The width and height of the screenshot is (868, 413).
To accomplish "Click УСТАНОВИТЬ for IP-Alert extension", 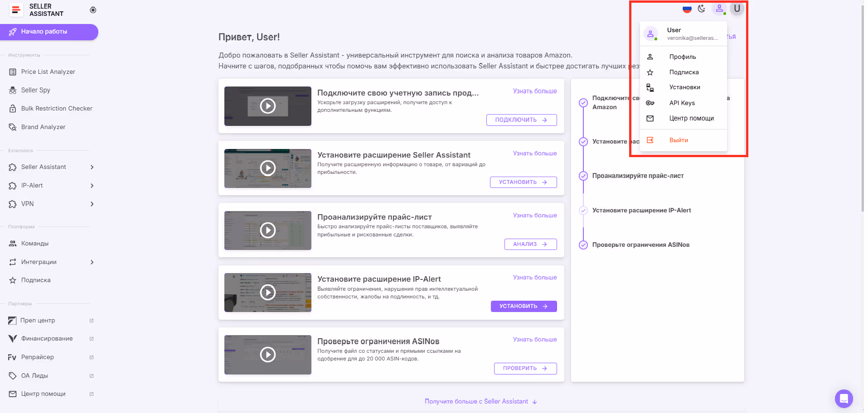I will 524,306.
